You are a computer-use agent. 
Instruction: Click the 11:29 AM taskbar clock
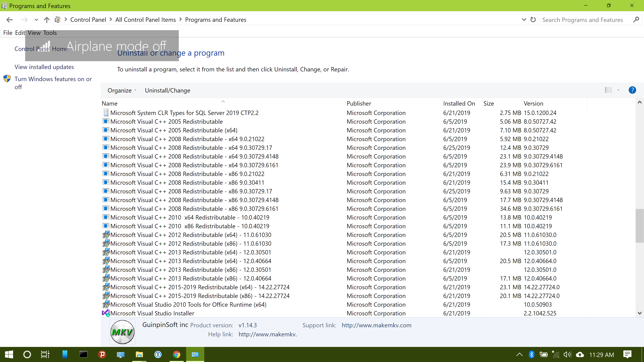click(602, 354)
